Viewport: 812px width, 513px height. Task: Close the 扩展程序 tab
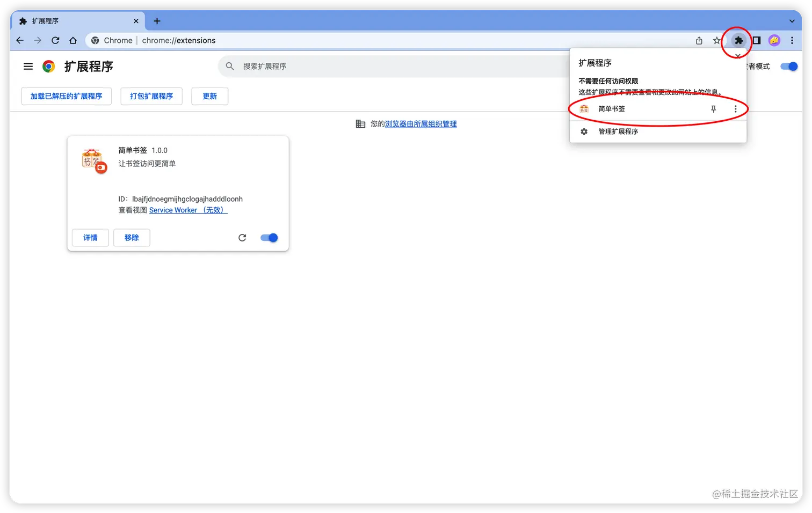click(136, 21)
